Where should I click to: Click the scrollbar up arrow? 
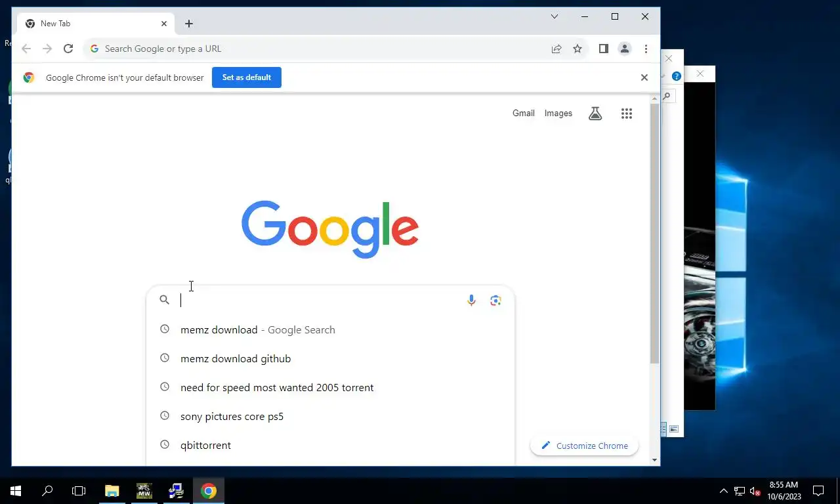click(x=654, y=99)
